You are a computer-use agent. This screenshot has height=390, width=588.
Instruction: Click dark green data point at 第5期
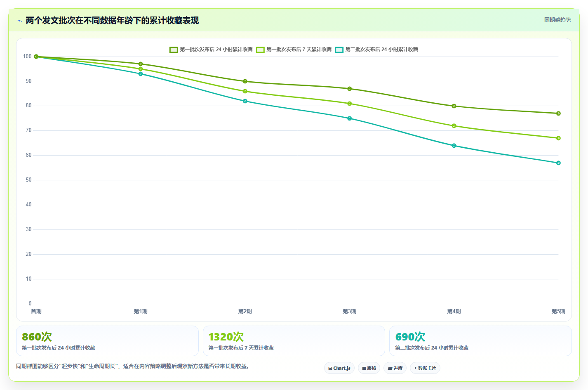click(x=558, y=113)
